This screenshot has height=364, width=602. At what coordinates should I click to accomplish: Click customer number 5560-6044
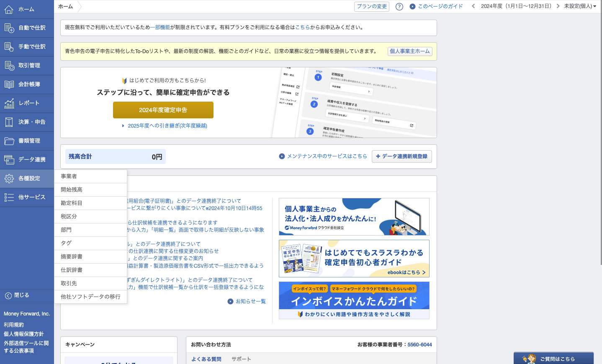(420, 345)
